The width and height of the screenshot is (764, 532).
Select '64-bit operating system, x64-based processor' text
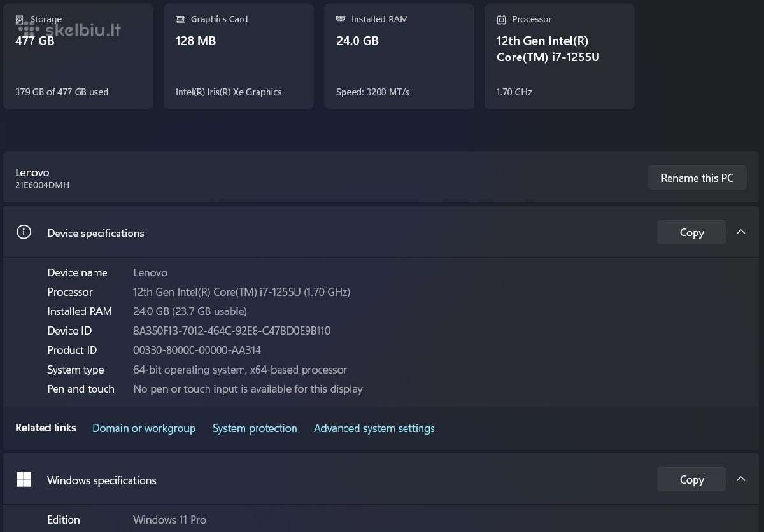pos(240,370)
